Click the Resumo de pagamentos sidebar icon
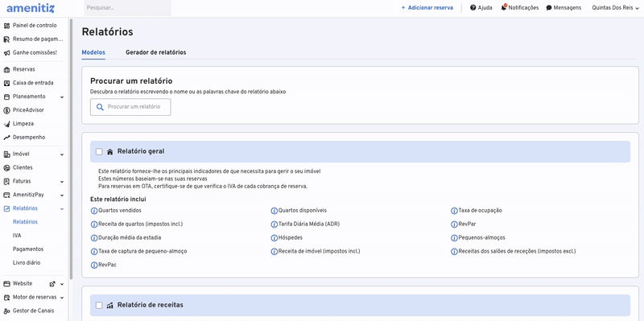Viewport: 644px width, 321px height. (6, 39)
